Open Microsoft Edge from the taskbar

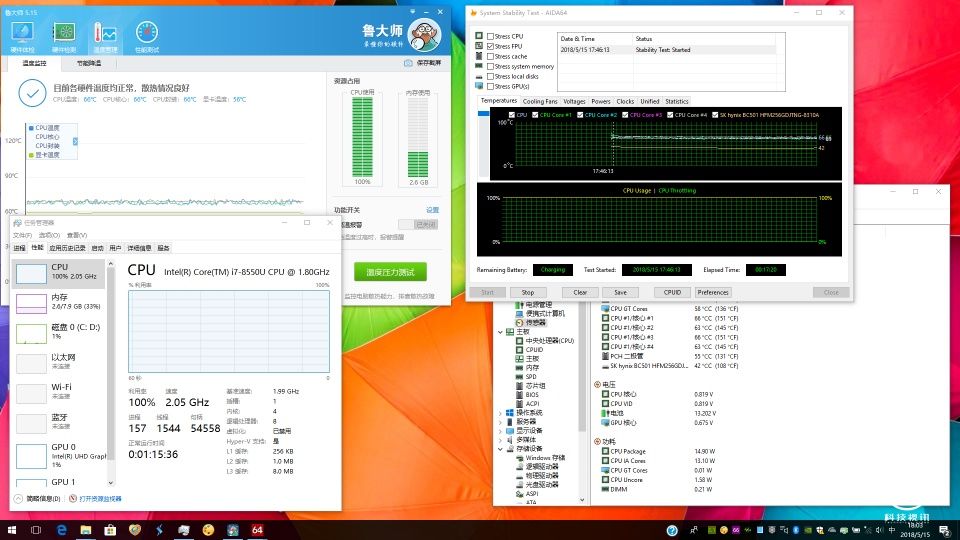point(61,530)
